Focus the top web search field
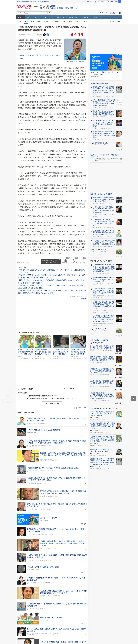Viewport: 138px width, 644px height. click(x=103, y=2)
